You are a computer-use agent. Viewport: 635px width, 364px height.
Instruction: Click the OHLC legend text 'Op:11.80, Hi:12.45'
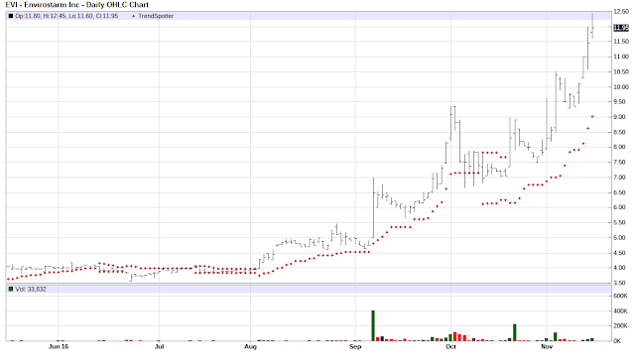(x=39, y=16)
